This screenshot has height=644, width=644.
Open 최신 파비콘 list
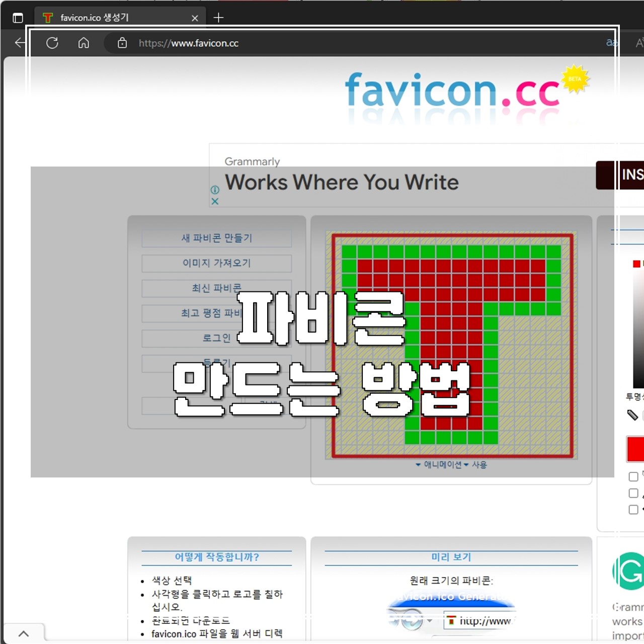point(217,288)
